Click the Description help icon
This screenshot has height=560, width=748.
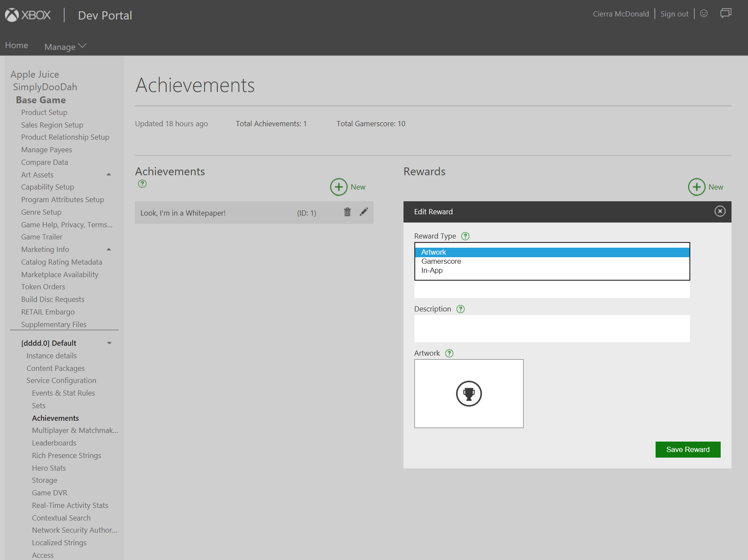(x=460, y=309)
